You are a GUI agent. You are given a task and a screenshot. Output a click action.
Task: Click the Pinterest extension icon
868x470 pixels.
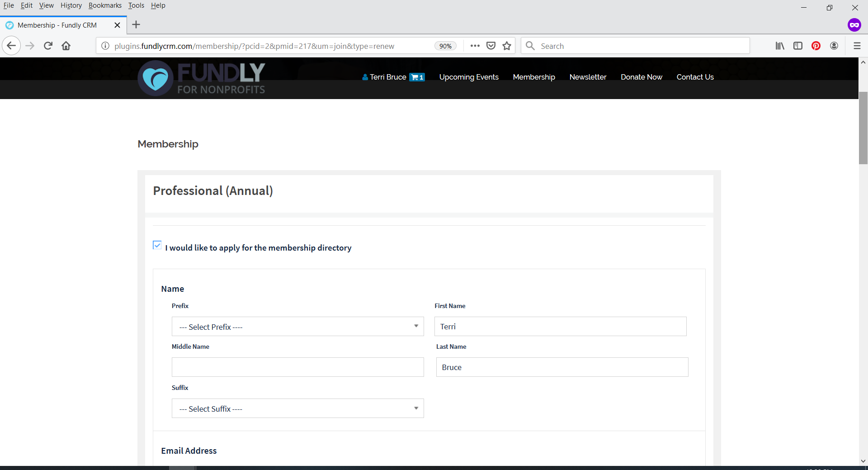816,46
